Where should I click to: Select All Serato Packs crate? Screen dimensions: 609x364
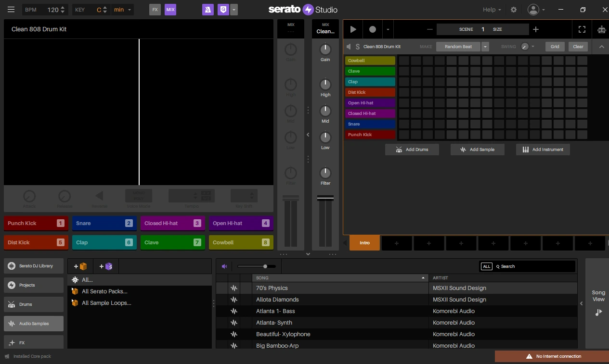pyautogui.click(x=140, y=291)
